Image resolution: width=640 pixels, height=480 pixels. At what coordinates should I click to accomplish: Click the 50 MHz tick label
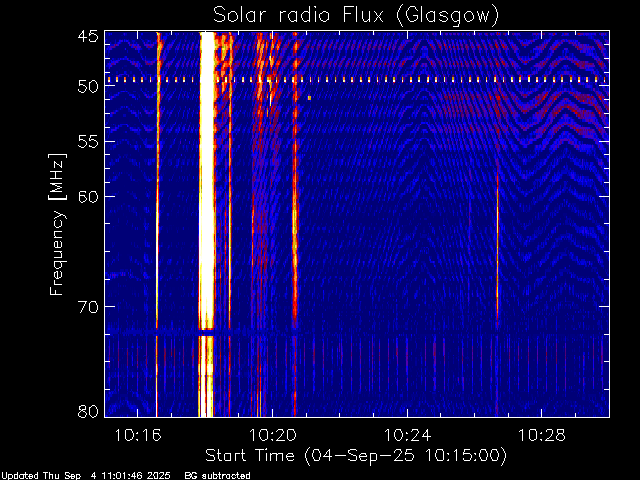[x=88, y=86]
